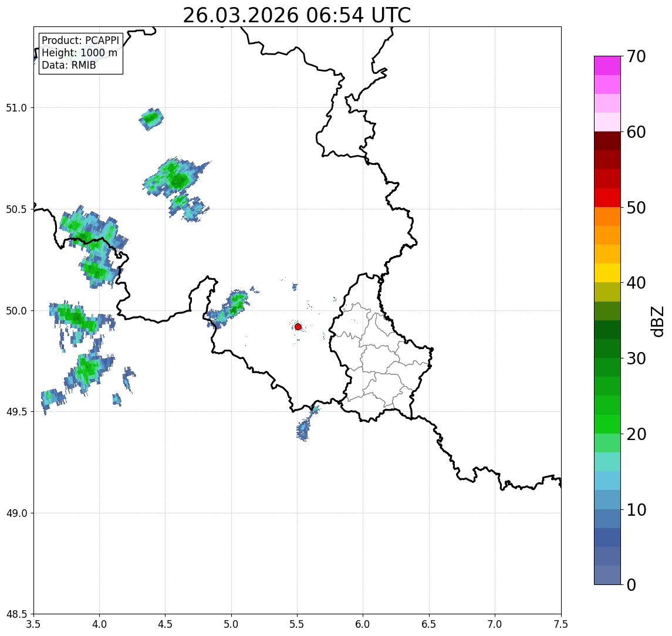
Task: Click the 6.5 longitude axis label
Action: tap(429, 624)
